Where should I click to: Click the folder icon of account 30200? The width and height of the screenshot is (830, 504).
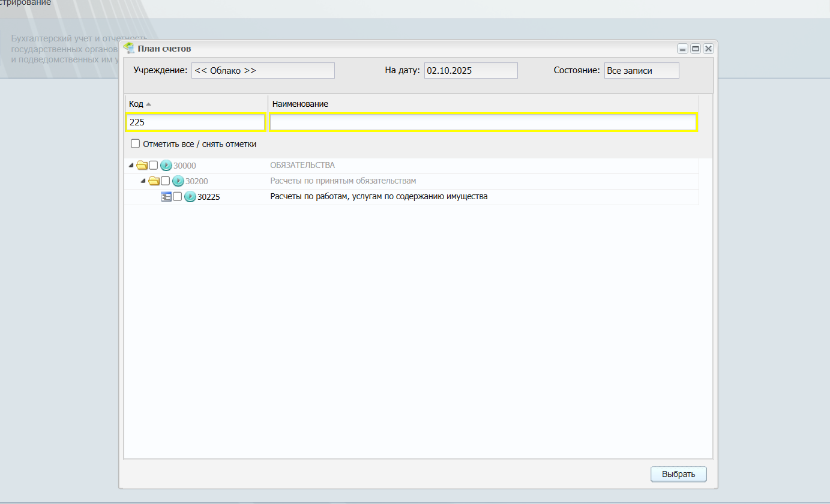(154, 181)
